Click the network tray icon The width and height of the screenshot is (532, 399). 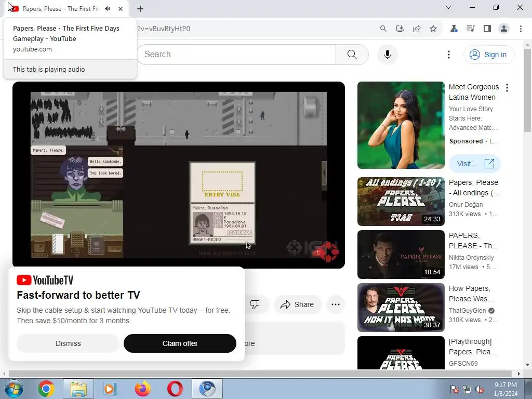[467, 389]
